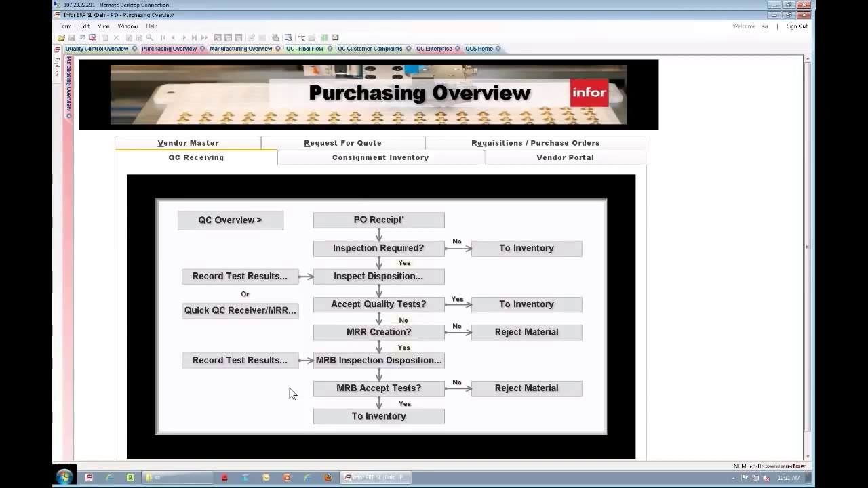This screenshot has height=488, width=868.
Task: Click the Accept Quality Tests? button
Action: pos(378,304)
